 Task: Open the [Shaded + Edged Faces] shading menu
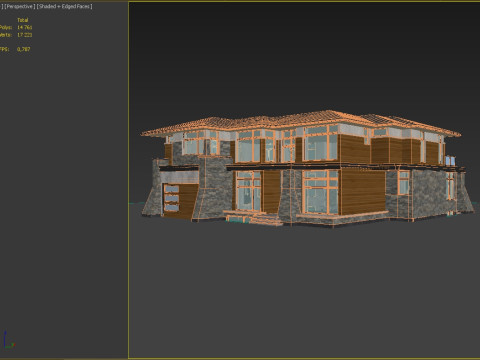click(64, 6)
